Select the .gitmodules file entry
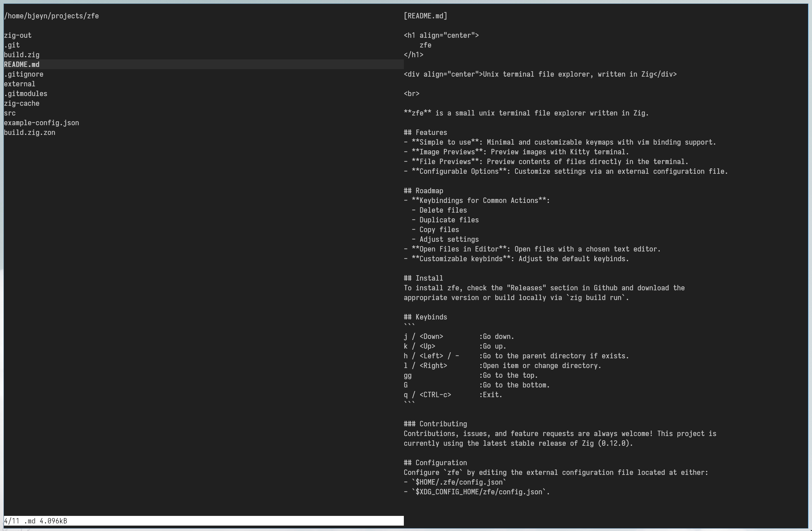The width and height of the screenshot is (812, 531). [26, 94]
